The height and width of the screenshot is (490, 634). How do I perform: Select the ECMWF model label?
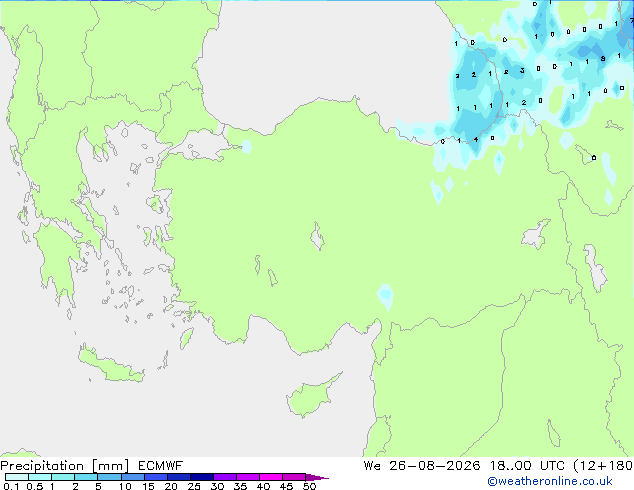coord(161,466)
